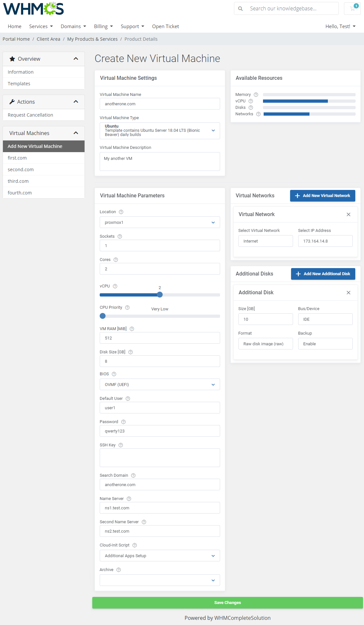The height and width of the screenshot is (625, 364).
Task: Click Add New Virtual Network button
Action: [323, 196]
